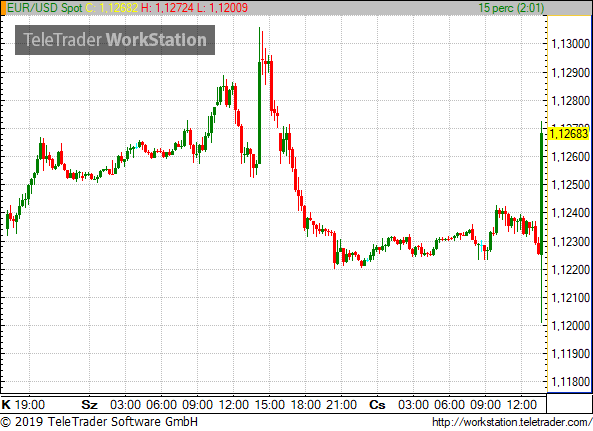Click the EUR/USD Spot title label
Viewport: 593px width, 431px height.
pos(45,8)
